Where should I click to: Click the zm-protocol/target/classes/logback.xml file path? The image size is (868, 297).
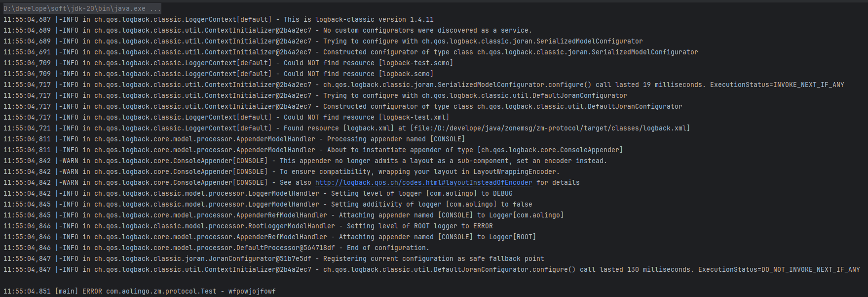[x=550, y=128]
